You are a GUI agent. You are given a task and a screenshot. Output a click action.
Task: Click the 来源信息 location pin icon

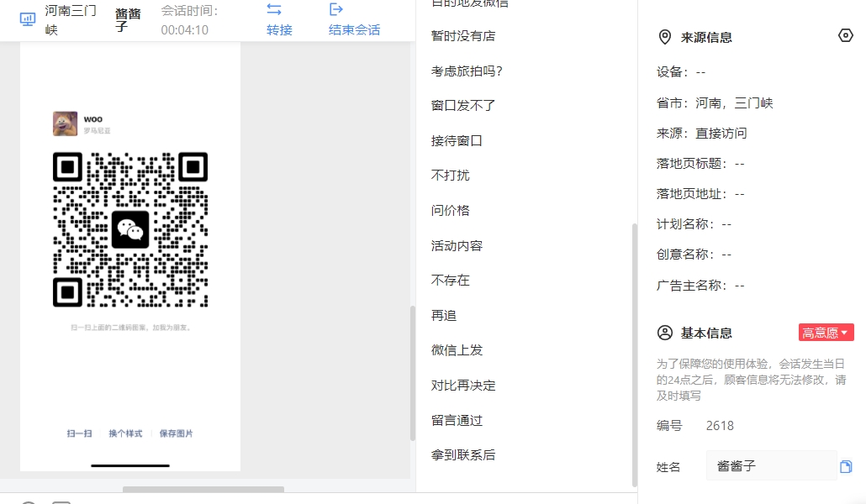tap(665, 37)
